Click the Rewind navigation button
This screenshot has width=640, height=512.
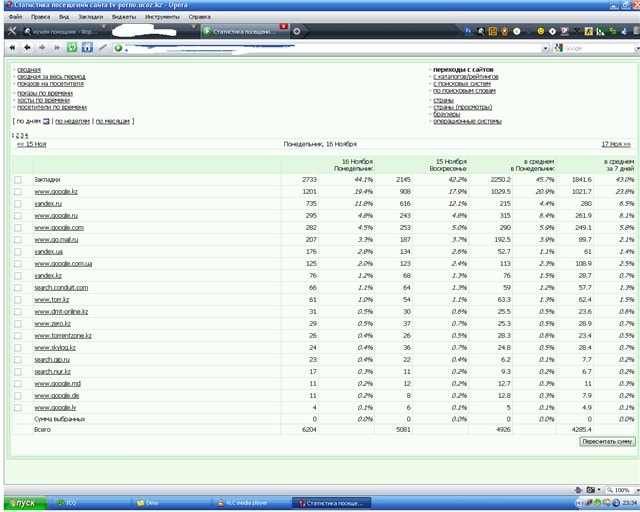click(x=12, y=48)
